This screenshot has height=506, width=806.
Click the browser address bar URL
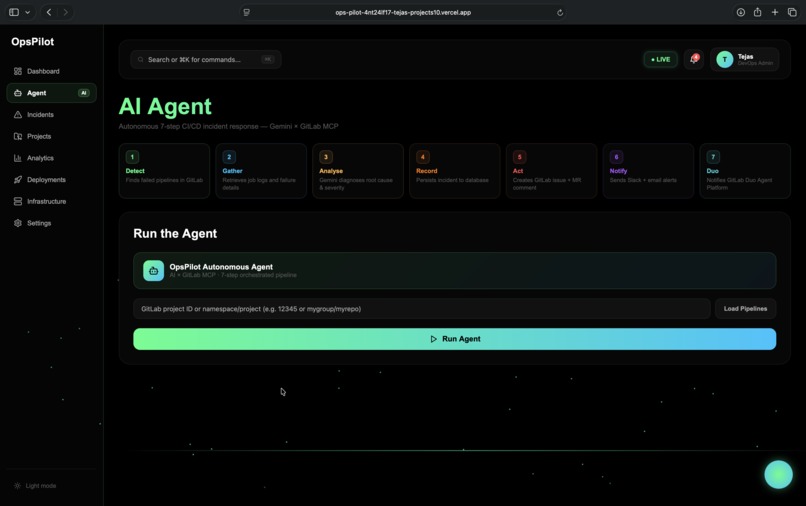403,12
